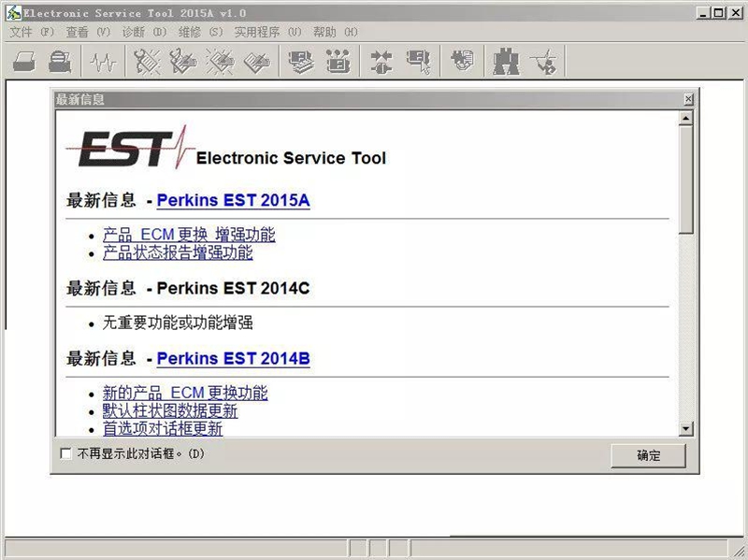Follow the 产品状态报告增强功能 link
This screenshot has height=560, width=748.
tap(178, 252)
